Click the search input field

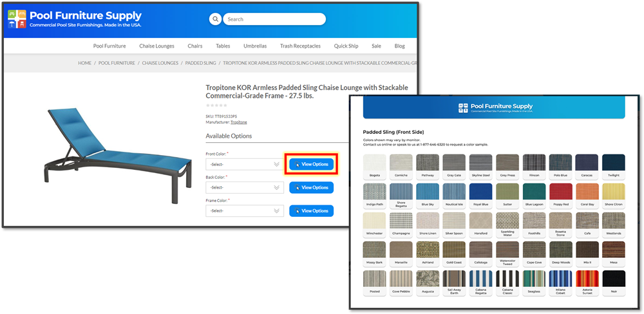[274, 19]
